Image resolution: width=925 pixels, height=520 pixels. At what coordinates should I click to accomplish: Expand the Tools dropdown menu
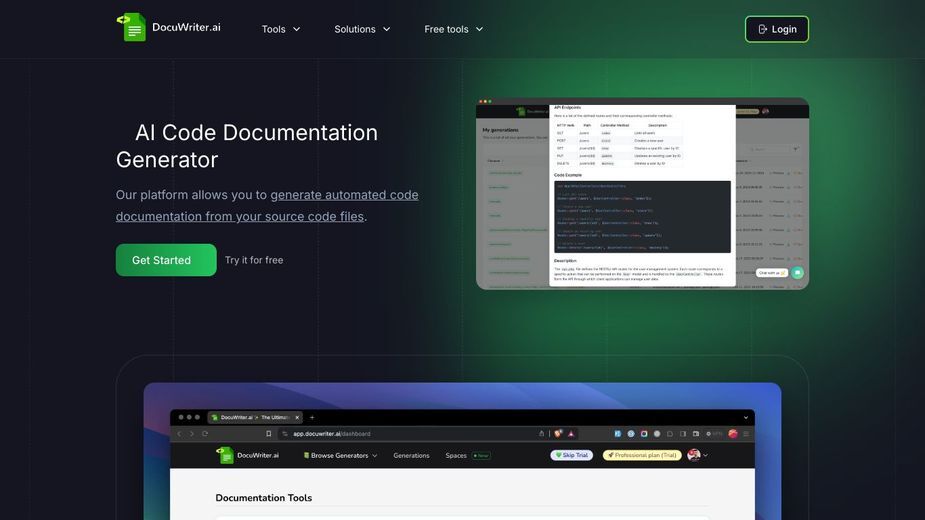[x=281, y=29]
